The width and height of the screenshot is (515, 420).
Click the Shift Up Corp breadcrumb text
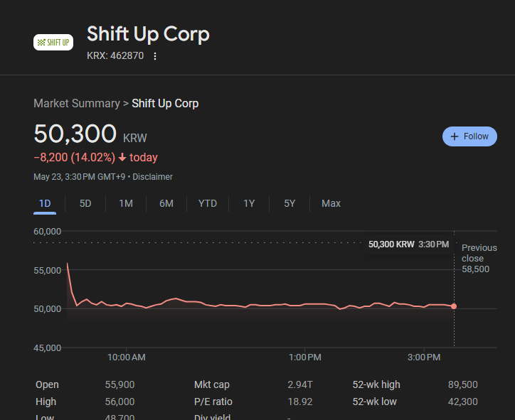click(165, 103)
